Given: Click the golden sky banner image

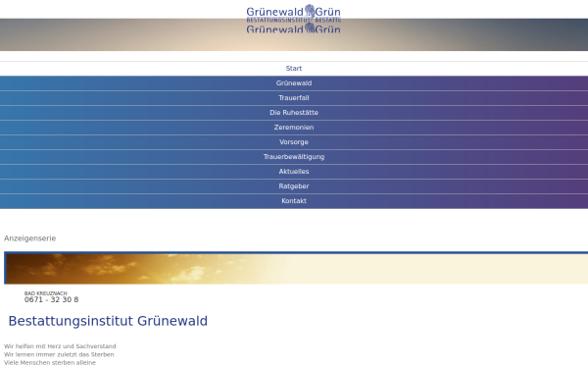Looking at the screenshot, I should (296, 268).
